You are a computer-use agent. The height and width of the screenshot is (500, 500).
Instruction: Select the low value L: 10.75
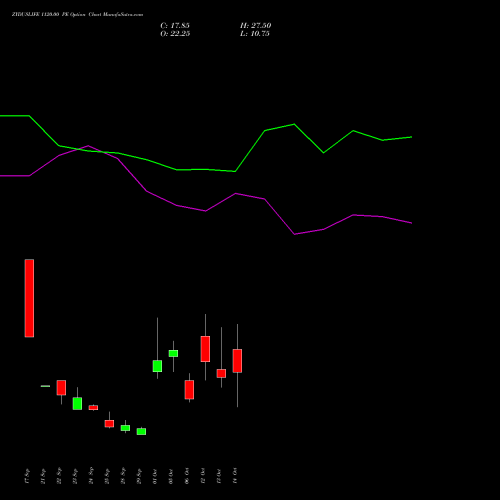(x=255, y=34)
